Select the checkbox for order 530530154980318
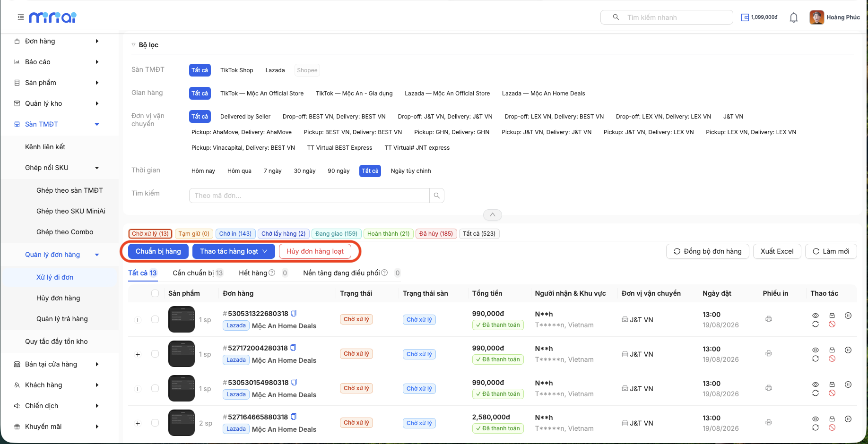868x444 pixels. click(155, 388)
